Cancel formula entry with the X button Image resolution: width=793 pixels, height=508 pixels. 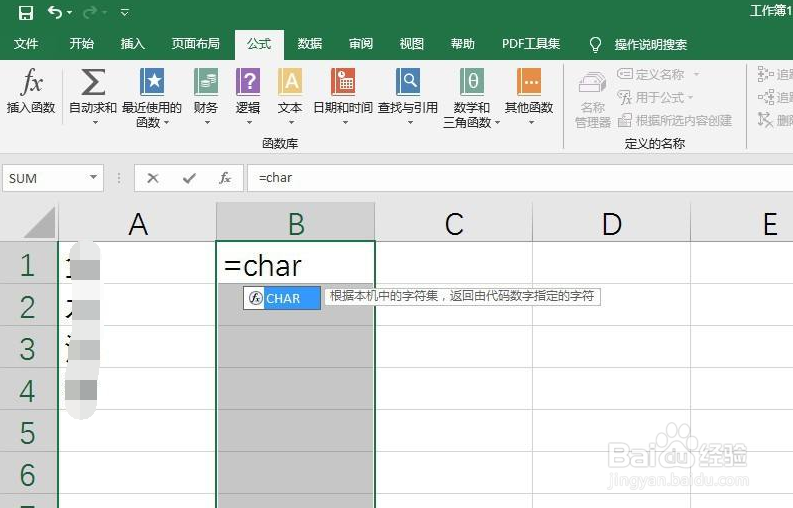pos(153,178)
